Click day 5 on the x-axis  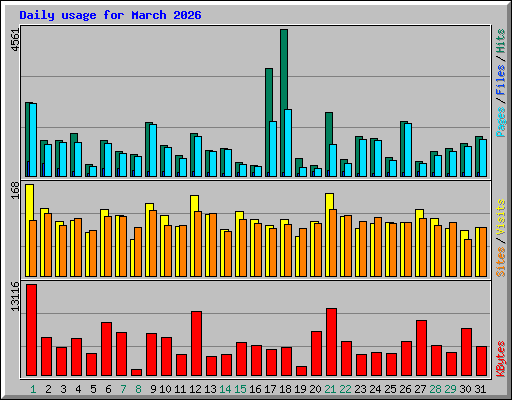(93, 389)
